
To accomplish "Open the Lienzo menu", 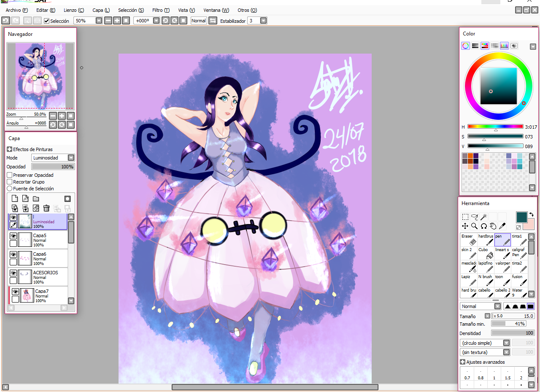I will [73, 10].
